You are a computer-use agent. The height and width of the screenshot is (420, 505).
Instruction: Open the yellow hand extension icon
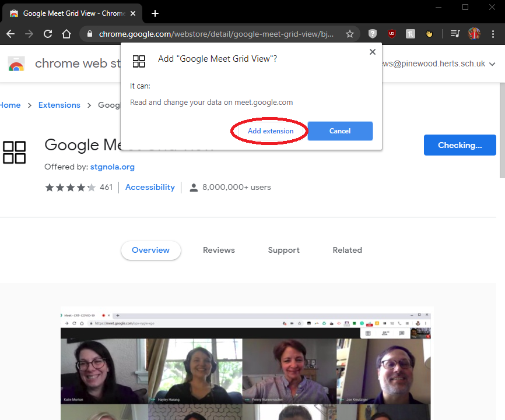[429, 34]
